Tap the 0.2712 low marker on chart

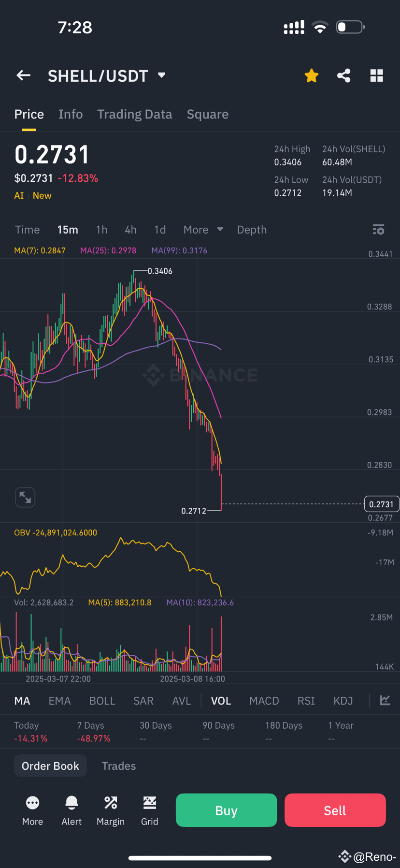click(x=194, y=511)
